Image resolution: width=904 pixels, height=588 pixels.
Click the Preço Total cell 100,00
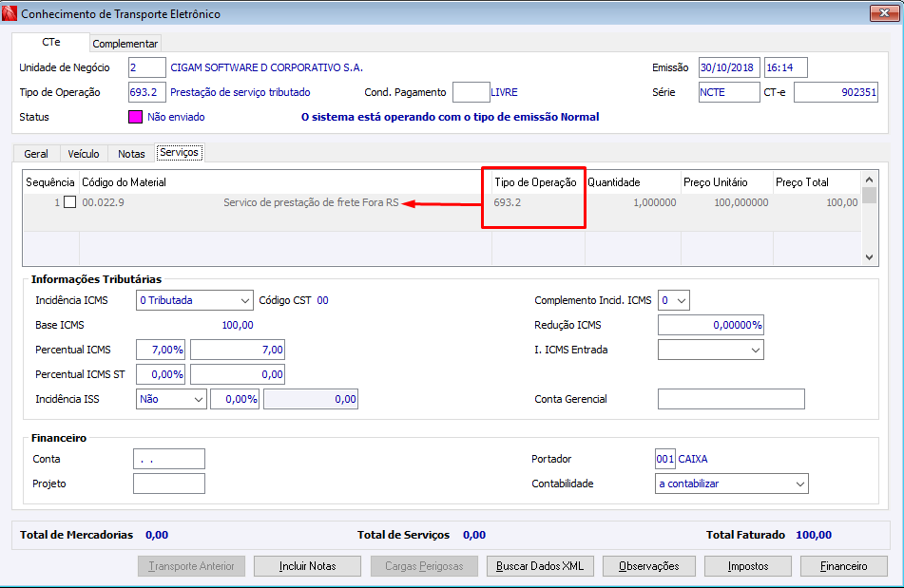(841, 202)
